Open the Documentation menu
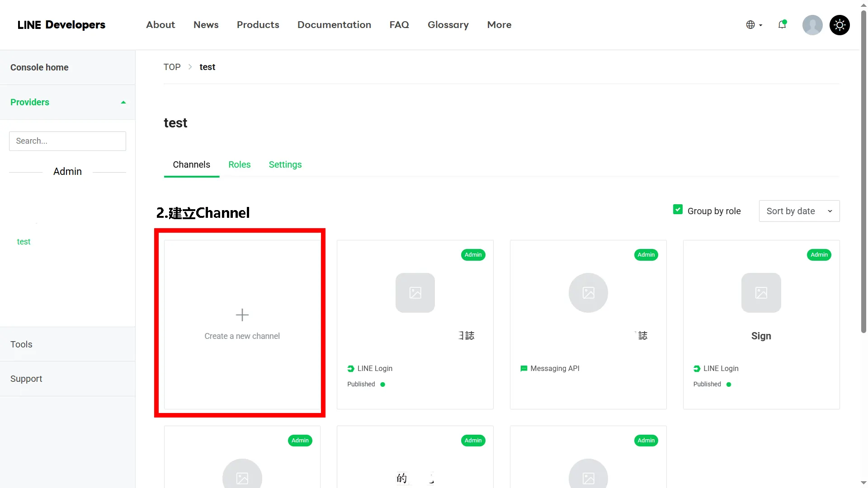 point(334,25)
